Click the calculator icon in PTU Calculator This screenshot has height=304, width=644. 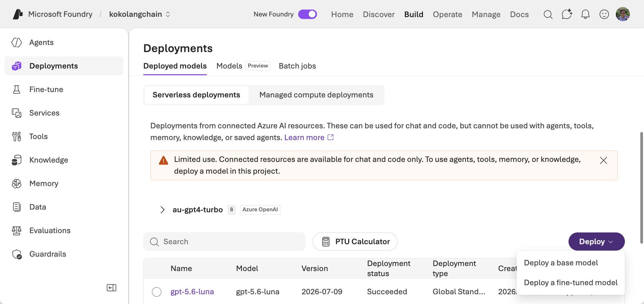326,242
